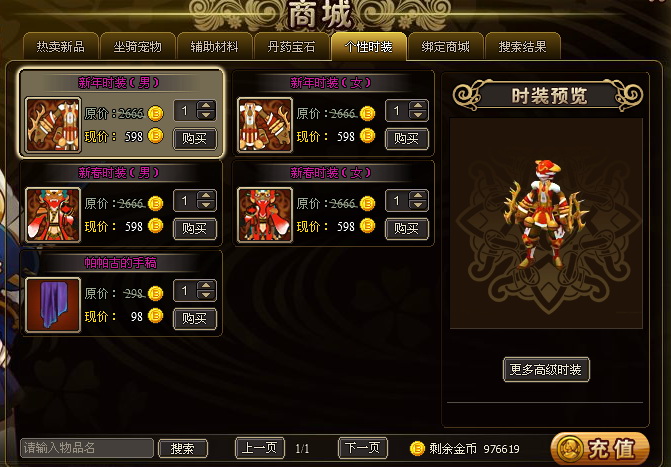Decrease quantity for 新年时装(女)

[x=418, y=115]
